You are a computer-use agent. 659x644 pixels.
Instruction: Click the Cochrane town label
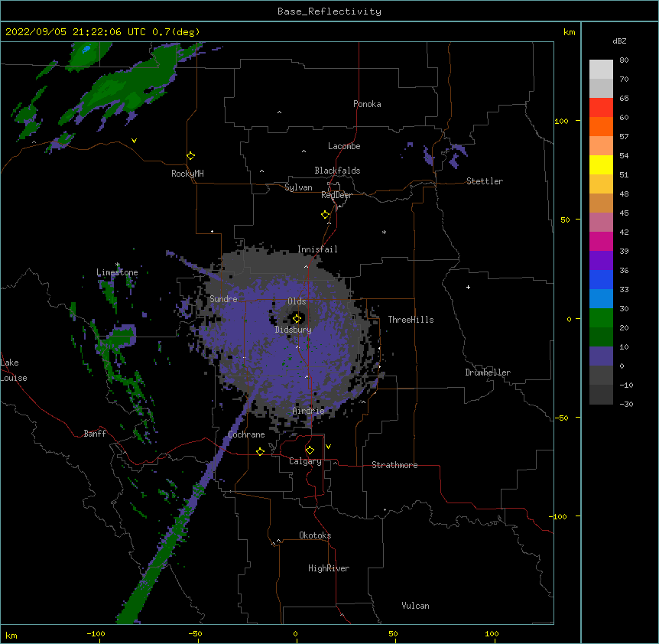[246, 434]
